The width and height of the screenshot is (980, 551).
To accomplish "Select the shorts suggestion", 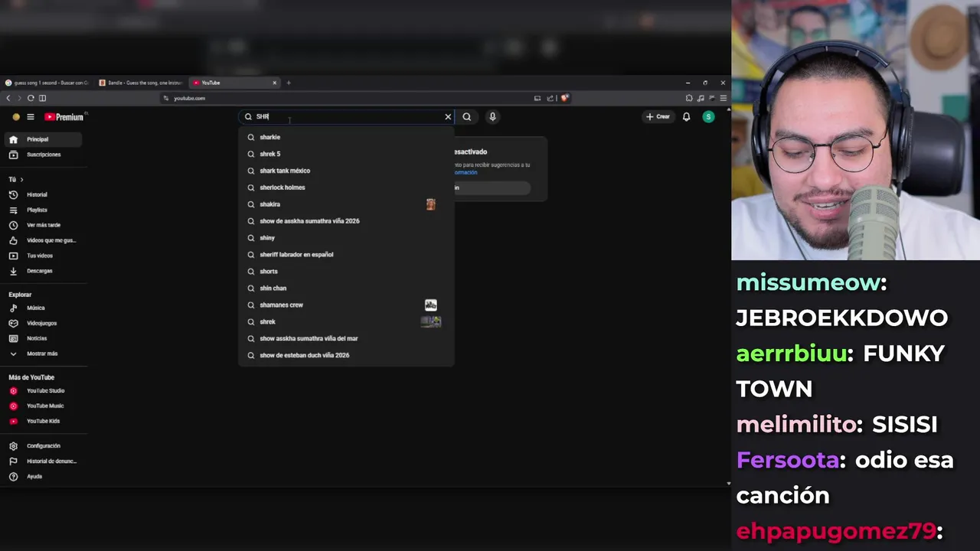I will [346, 272].
